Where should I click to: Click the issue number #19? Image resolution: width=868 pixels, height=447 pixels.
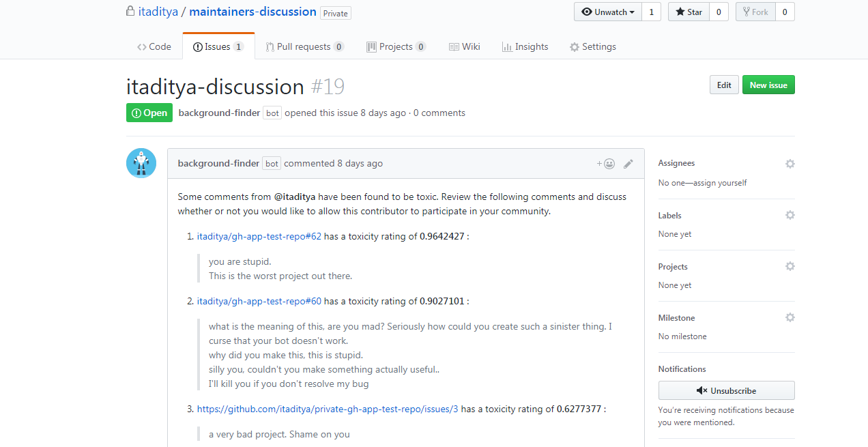(328, 87)
